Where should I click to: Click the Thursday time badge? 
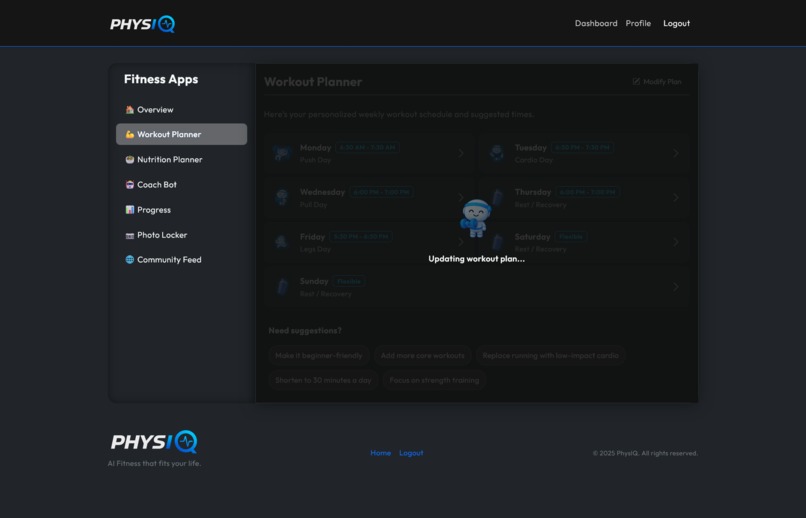coord(588,192)
